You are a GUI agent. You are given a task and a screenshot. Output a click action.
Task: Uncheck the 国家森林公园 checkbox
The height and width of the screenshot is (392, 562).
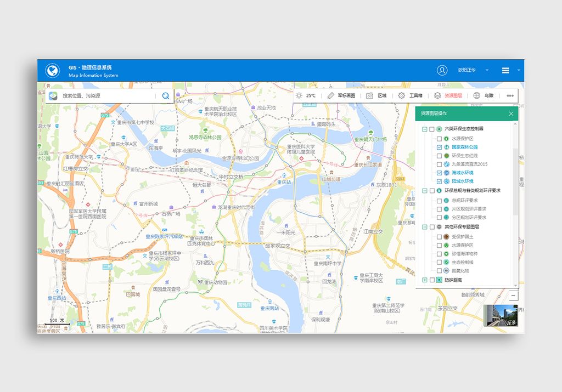coord(439,147)
